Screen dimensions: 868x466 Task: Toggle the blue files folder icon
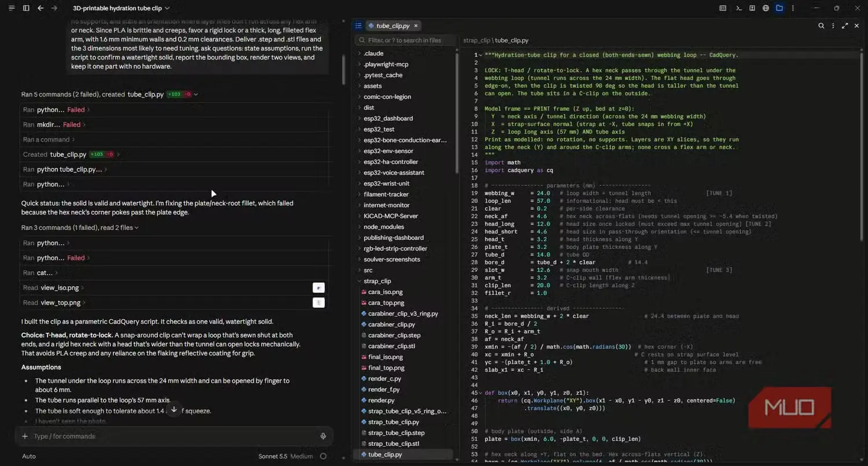coord(779,8)
